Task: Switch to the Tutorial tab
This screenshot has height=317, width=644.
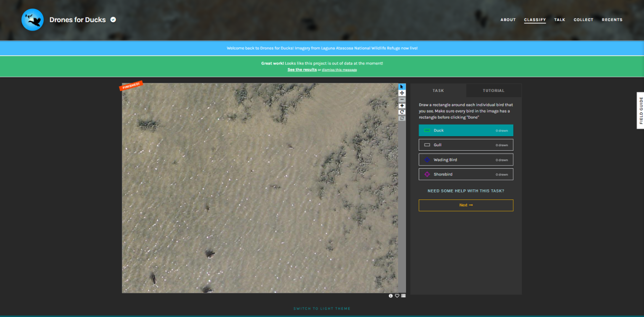Action: pyautogui.click(x=493, y=91)
